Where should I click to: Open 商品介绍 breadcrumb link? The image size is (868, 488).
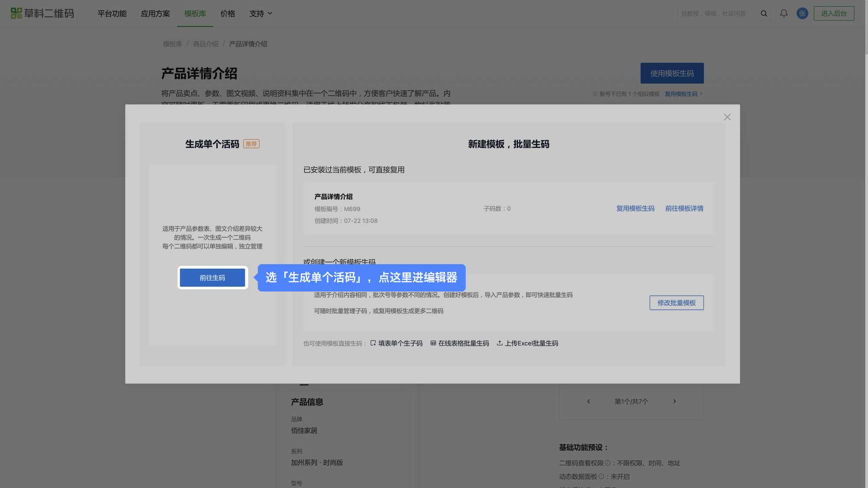click(x=206, y=44)
